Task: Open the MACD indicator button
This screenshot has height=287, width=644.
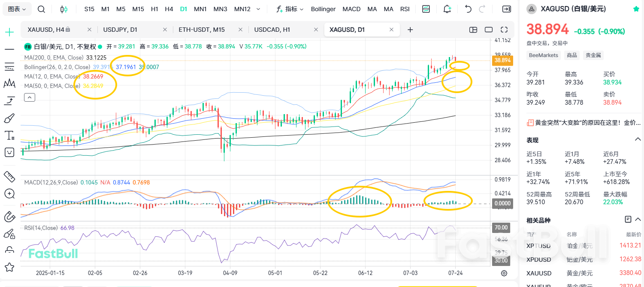Action: (x=351, y=9)
